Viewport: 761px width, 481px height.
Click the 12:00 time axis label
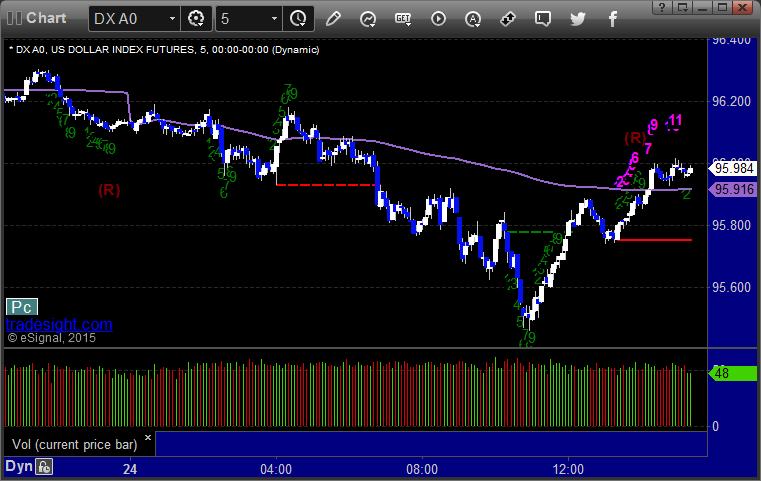tap(568, 469)
